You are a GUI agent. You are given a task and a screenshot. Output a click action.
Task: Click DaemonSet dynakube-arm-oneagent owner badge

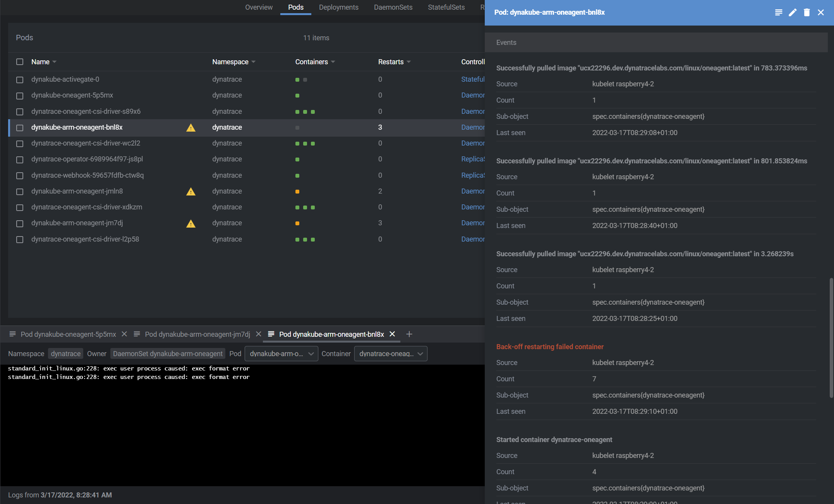168,354
